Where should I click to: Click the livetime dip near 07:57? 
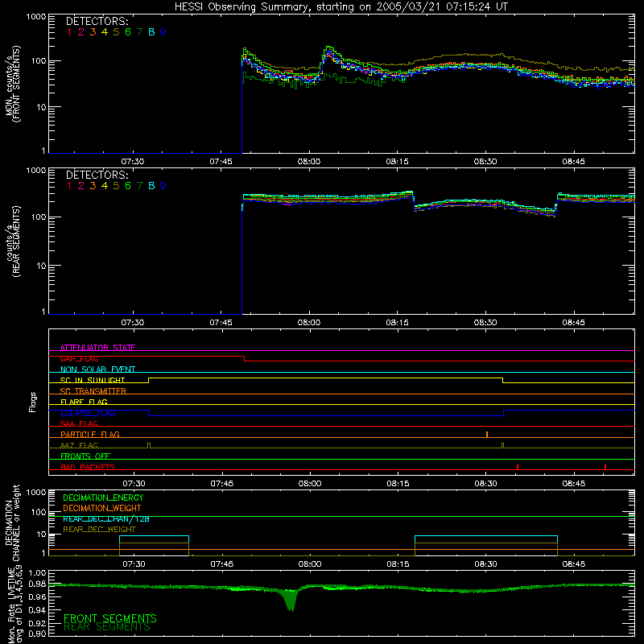(x=291, y=601)
